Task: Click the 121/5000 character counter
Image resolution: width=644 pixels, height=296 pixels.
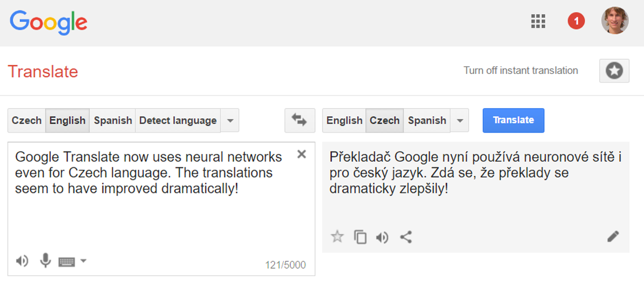Action: click(x=285, y=265)
